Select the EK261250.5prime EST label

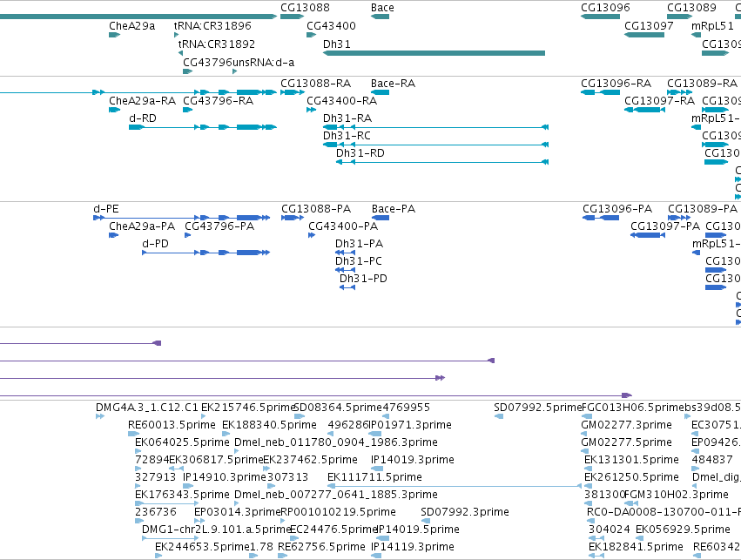click(631, 478)
